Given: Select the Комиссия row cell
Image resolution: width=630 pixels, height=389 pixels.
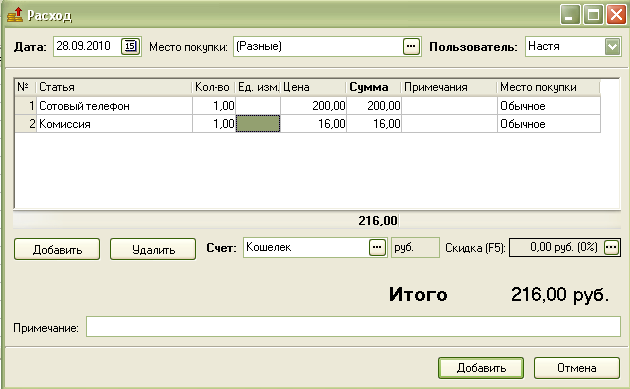Looking at the screenshot, I should pos(114,124).
